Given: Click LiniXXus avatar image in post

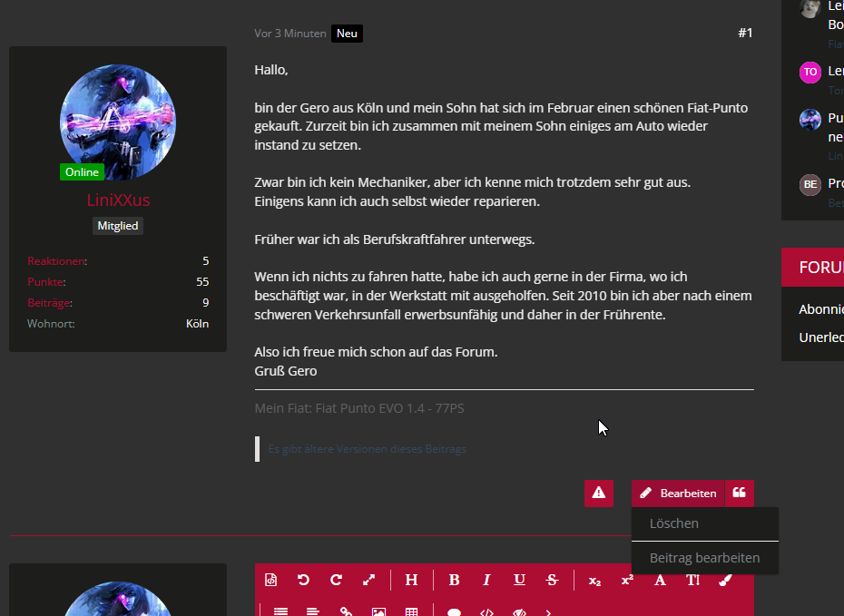Looking at the screenshot, I should tap(118, 122).
